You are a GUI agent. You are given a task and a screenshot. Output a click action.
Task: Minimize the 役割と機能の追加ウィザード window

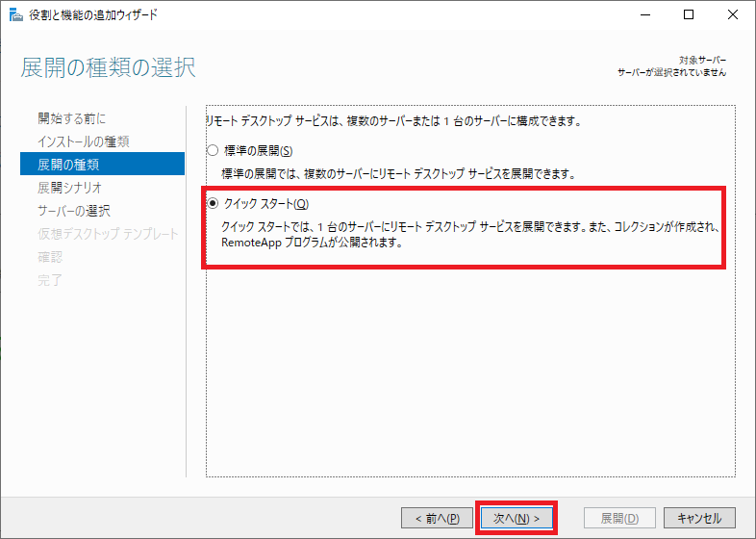click(x=645, y=15)
